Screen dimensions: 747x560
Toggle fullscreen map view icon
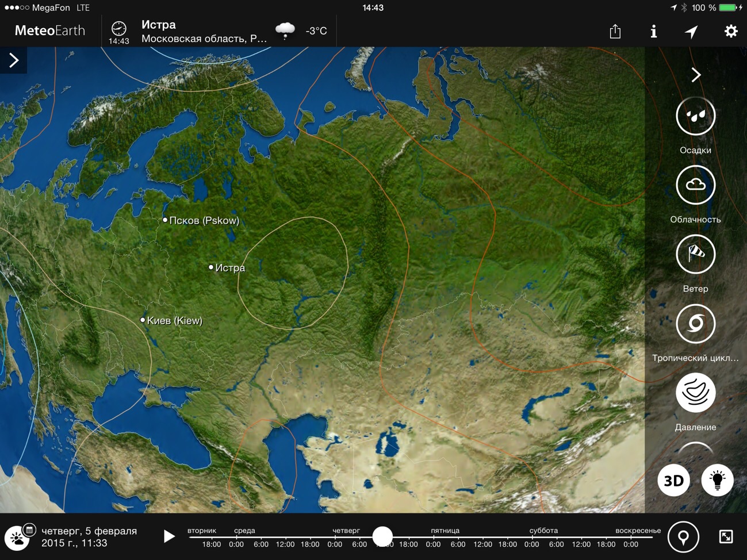coord(726,537)
